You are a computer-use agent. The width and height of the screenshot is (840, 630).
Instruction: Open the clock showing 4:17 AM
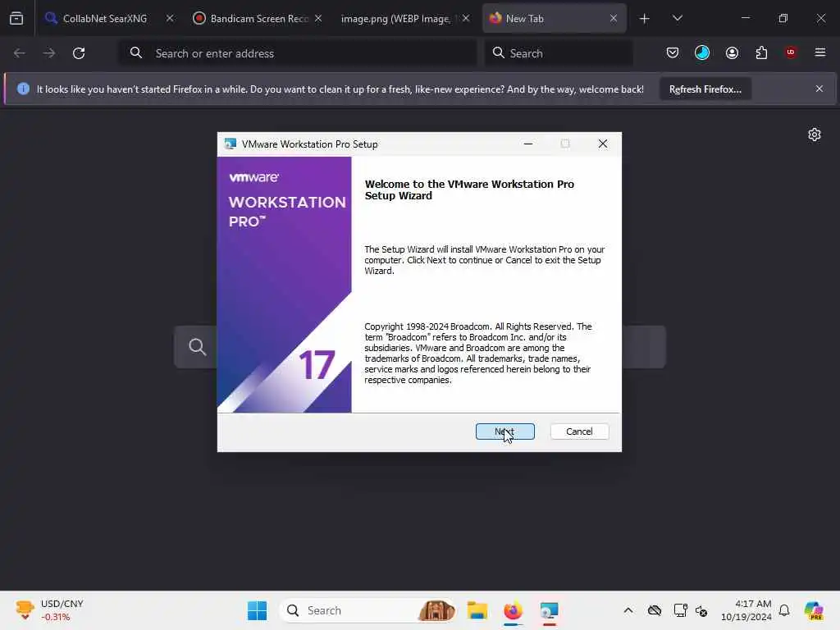(x=746, y=610)
